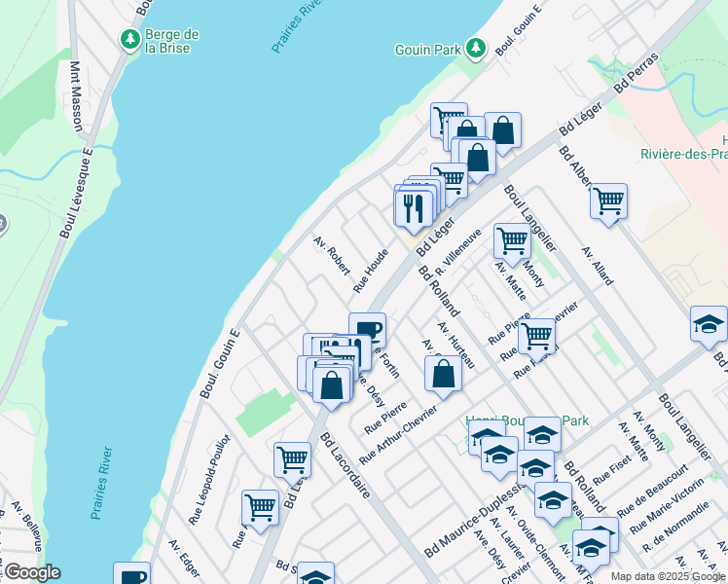
Task: Open grocery cart marker beside Rue Léopold-Pouliot
Action: pyautogui.click(x=293, y=460)
